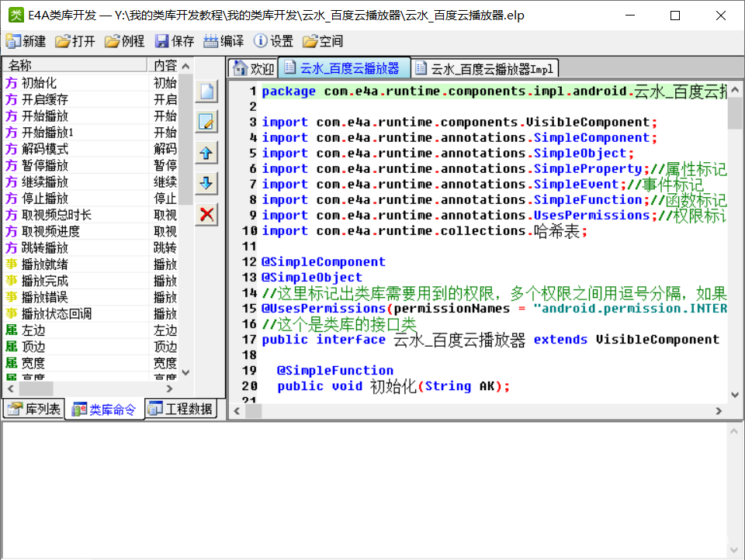Screen dimensions: 745x560
Task: Select the 暂停播放 method in the list
Action: [45, 165]
